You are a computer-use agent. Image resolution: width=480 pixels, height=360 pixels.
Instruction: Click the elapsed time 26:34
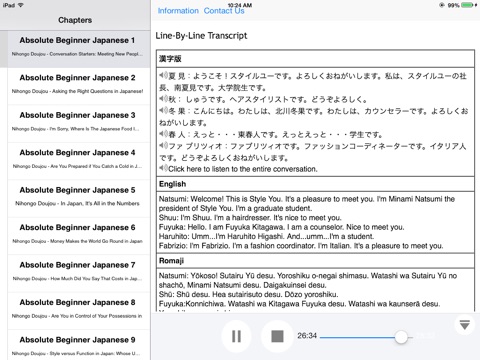click(x=307, y=336)
